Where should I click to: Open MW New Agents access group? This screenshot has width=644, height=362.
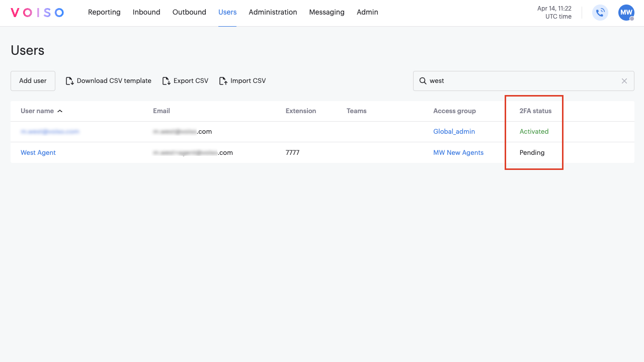(458, 153)
